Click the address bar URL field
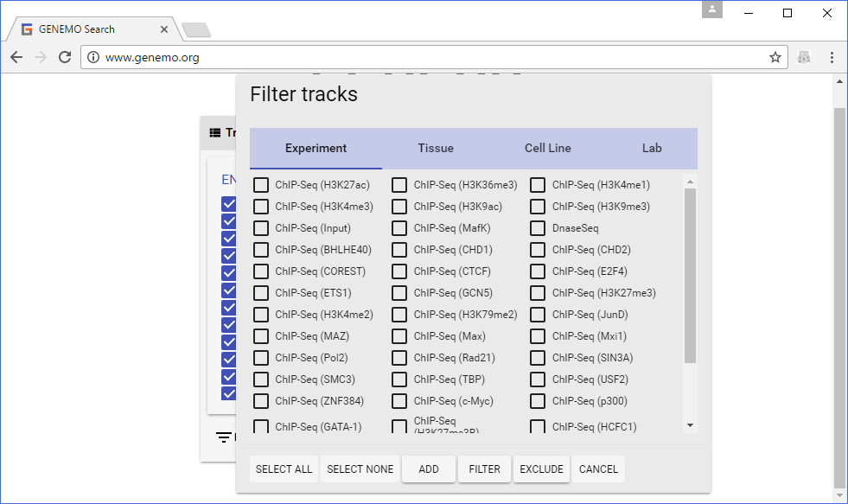This screenshot has width=848, height=504. point(432,58)
